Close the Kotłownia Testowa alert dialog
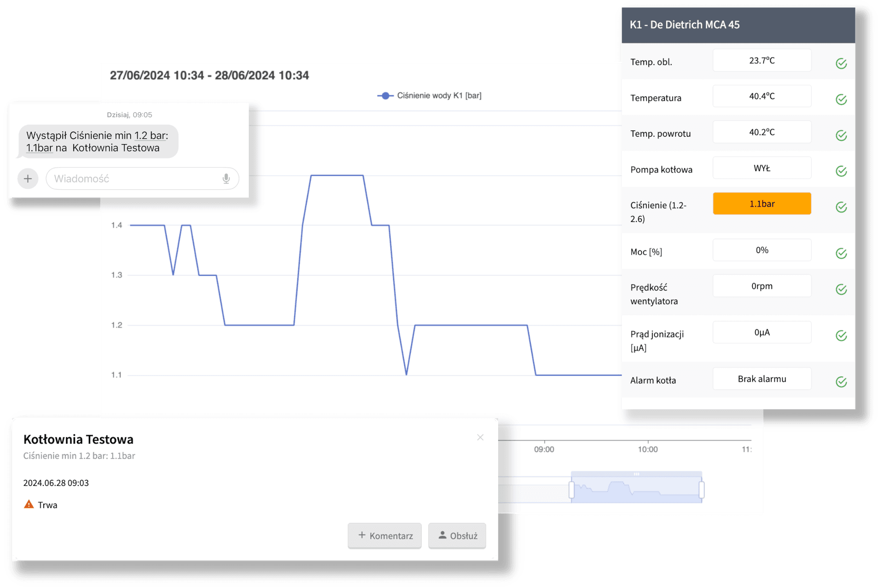The height and width of the screenshot is (588, 884). coord(480,437)
